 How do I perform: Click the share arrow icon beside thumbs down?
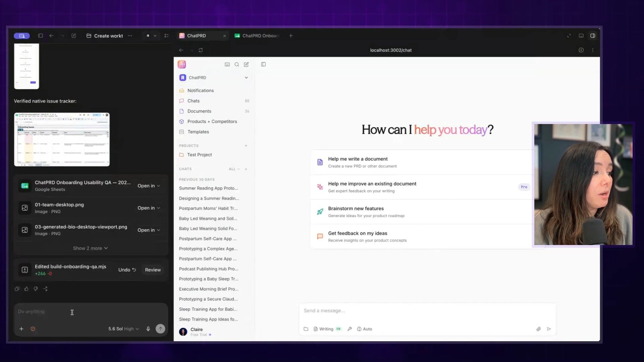pyautogui.click(x=45, y=289)
